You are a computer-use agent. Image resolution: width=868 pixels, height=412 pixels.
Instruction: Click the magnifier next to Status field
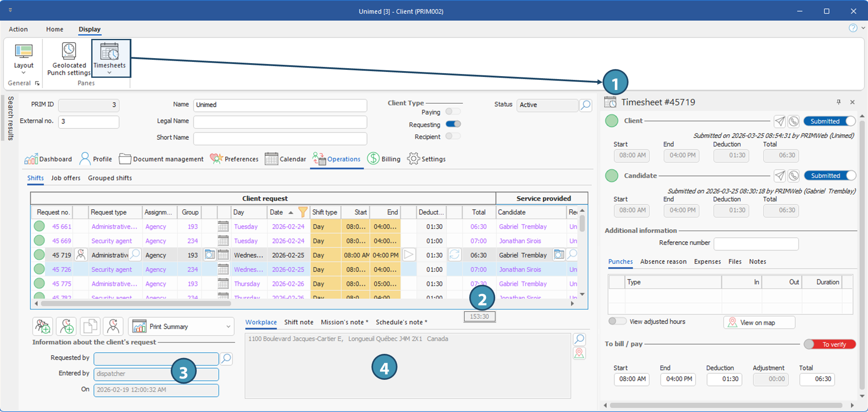[586, 105]
